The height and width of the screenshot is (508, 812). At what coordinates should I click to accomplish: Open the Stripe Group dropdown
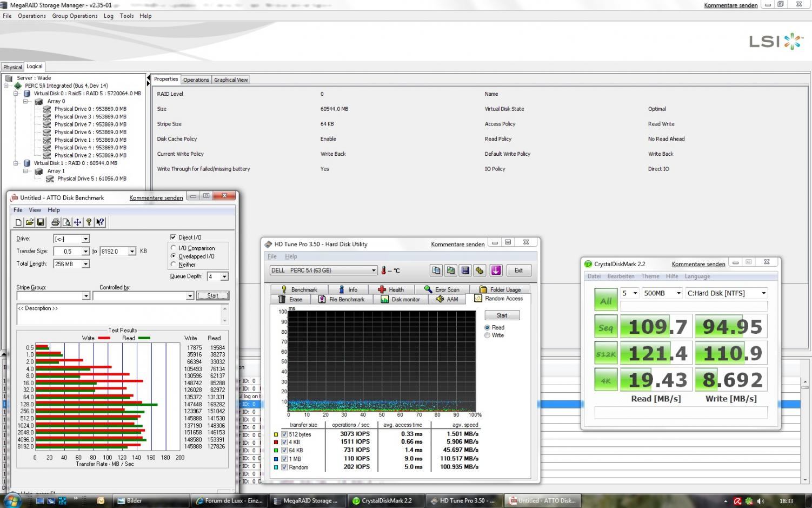point(86,296)
